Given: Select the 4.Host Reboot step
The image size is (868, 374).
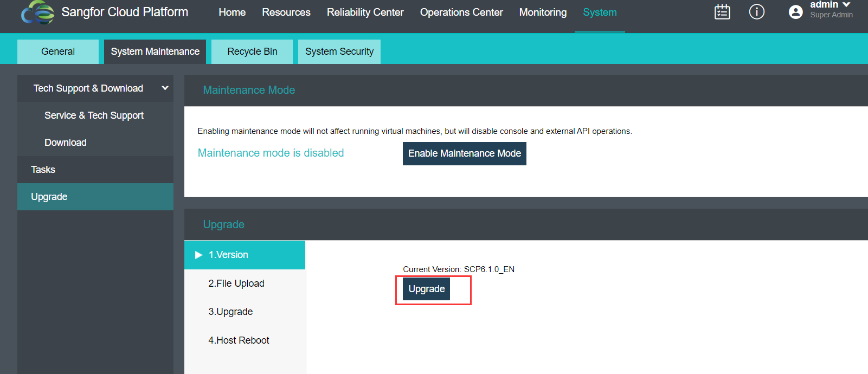Looking at the screenshot, I should tap(245, 340).
